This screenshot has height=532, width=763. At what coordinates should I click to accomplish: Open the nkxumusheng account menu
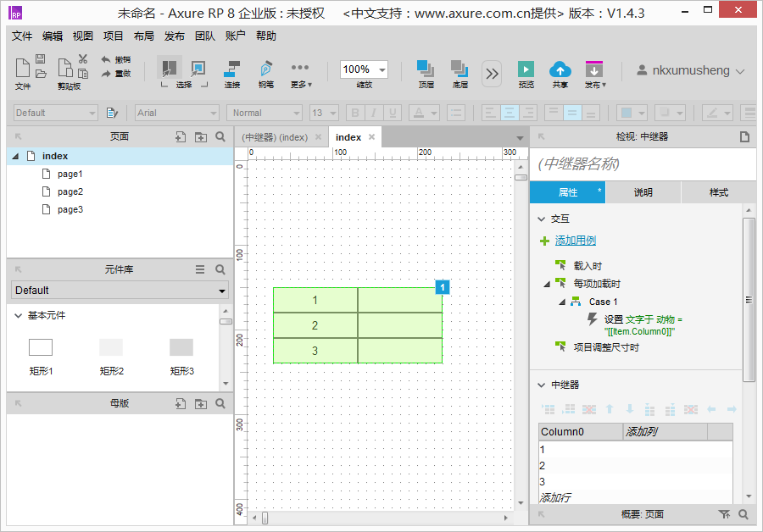point(691,70)
